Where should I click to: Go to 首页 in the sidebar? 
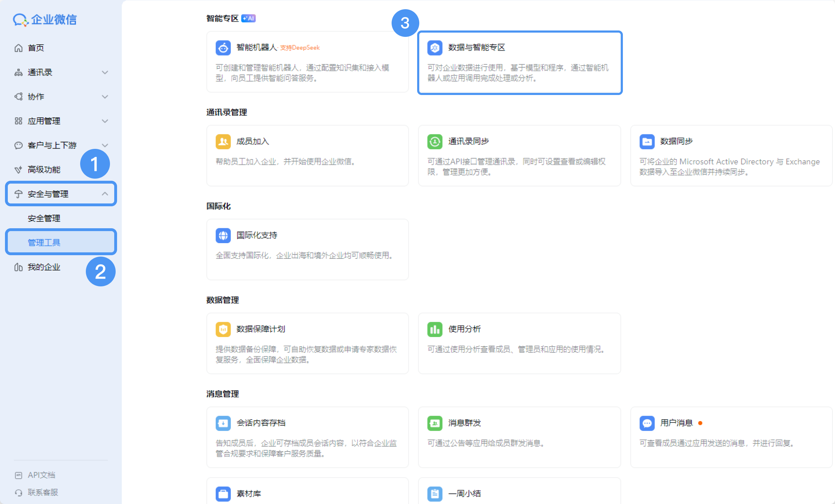coord(36,48)
